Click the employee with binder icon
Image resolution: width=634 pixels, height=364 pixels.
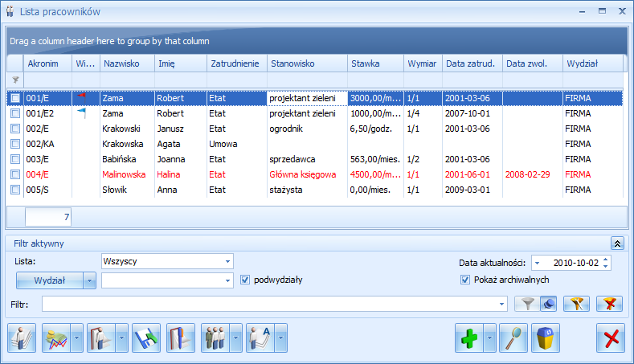(101, 337)
